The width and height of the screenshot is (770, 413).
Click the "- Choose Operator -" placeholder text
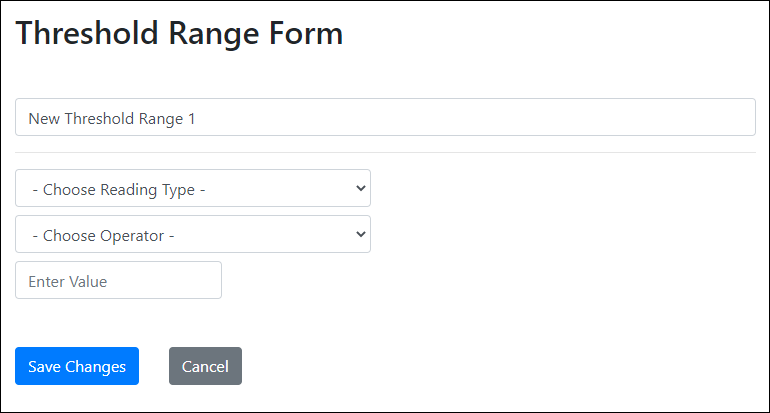click(104, 236)
